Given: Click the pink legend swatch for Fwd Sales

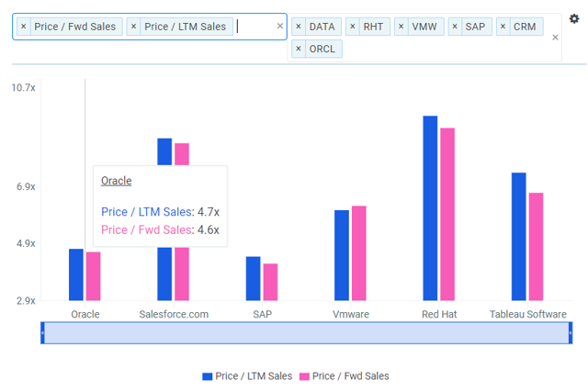Looking at the screenshot, I should 304,376.
